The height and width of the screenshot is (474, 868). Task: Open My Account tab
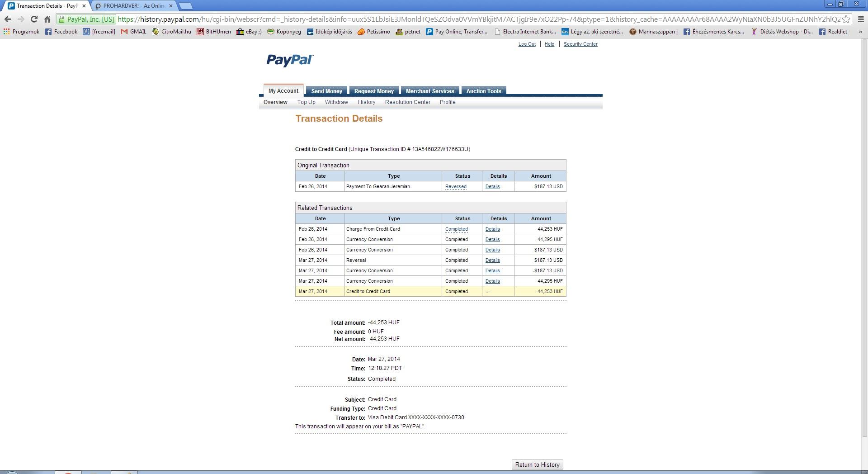pos(283,90)
